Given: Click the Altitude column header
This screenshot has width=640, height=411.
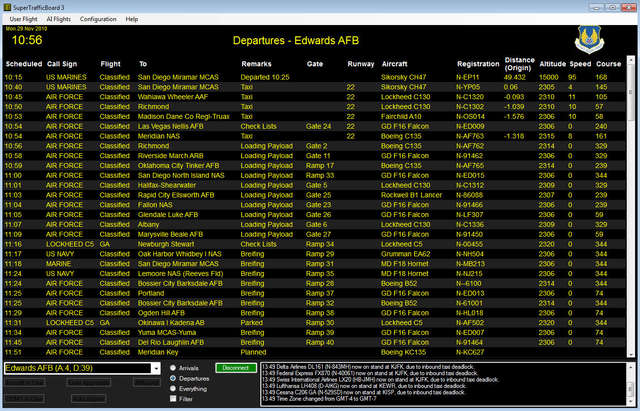Looking at the screenshot, I should [x=552, y=64].
